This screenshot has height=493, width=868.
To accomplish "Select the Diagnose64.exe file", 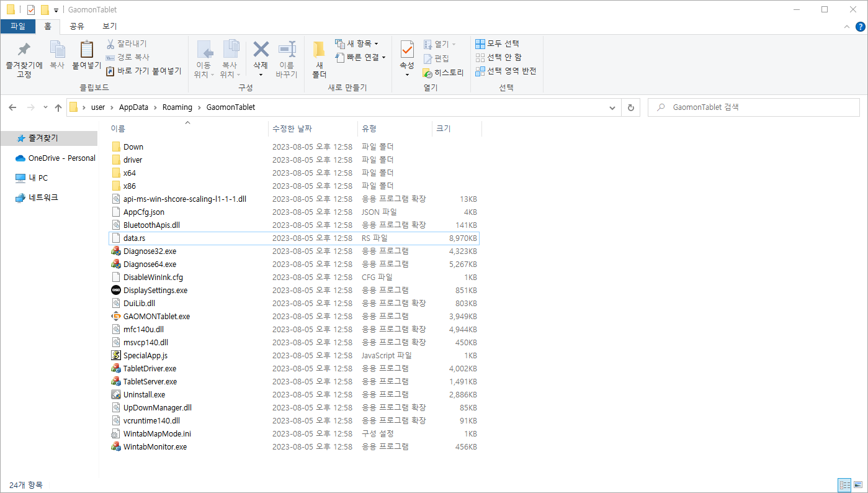I will (293, 264).
